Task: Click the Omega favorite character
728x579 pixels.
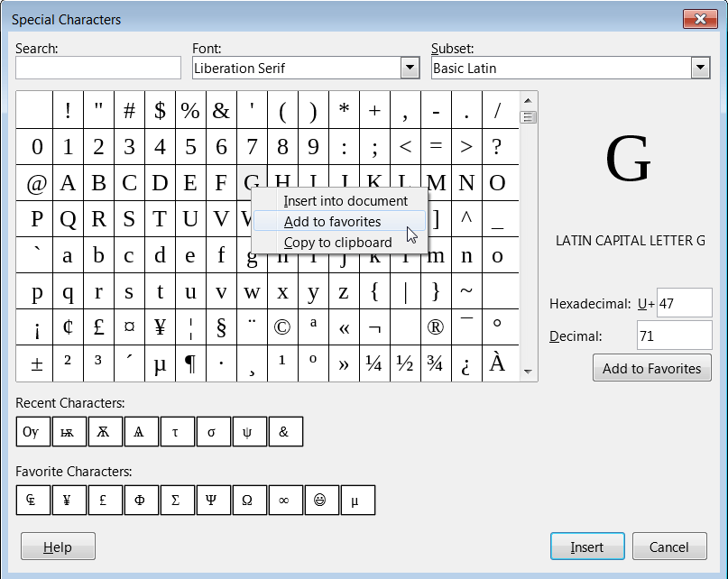Action: point(249,500)
